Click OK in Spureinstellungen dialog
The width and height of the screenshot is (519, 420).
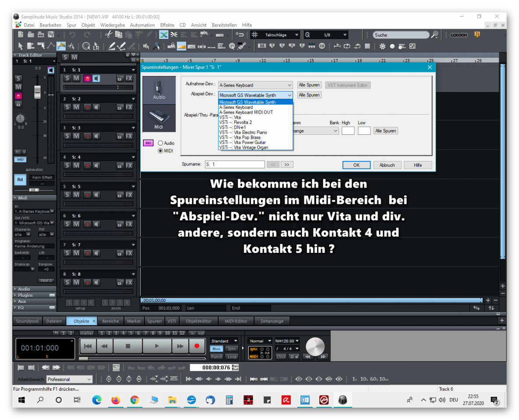point(357,165)
